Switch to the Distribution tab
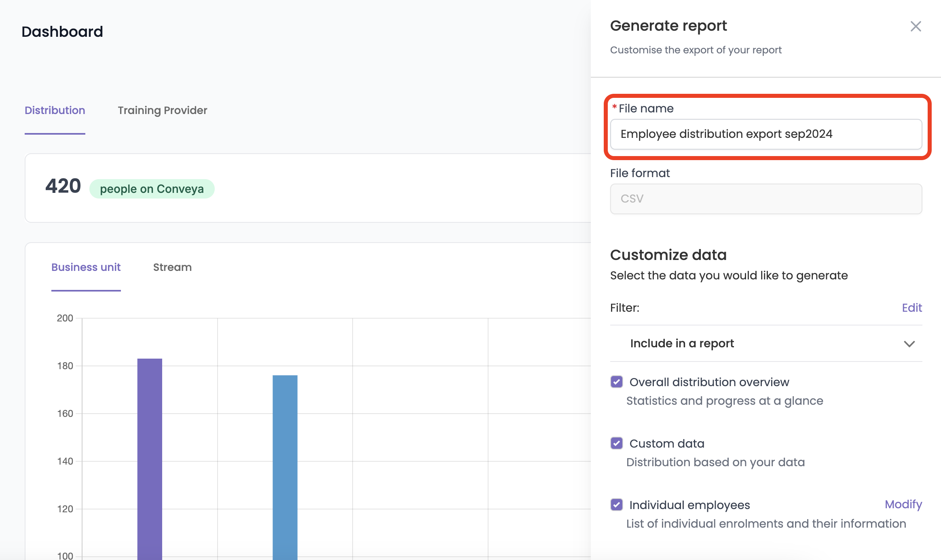Screen dimensions: 941x560 coord(55,110)
